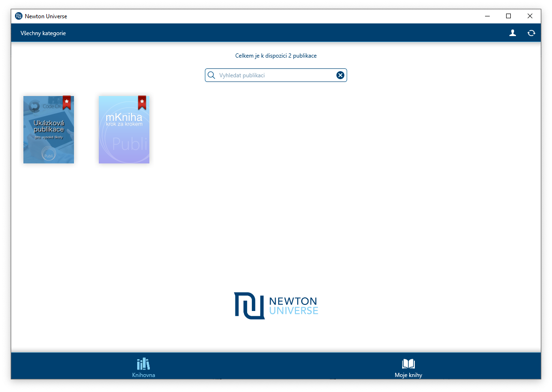Clear the search field with X icon
The height and width of the screenshot is (392, 552).
[x=340, y=75]
